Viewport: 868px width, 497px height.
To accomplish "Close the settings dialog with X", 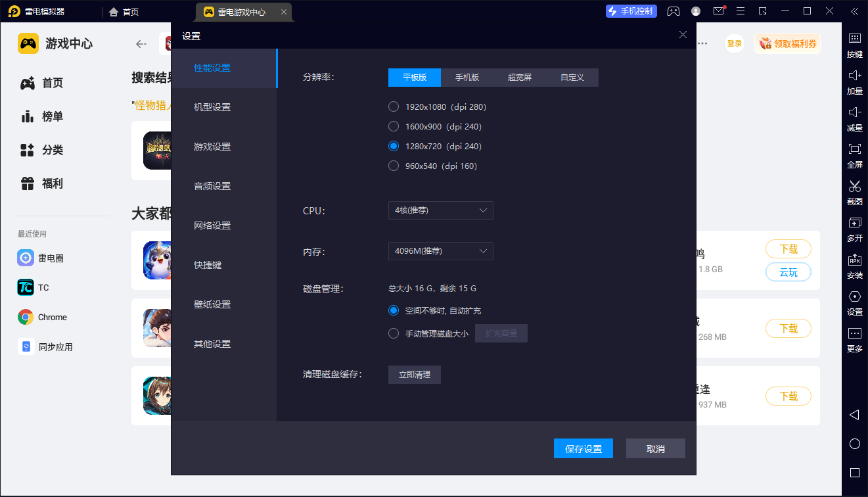I will (683, 35).
